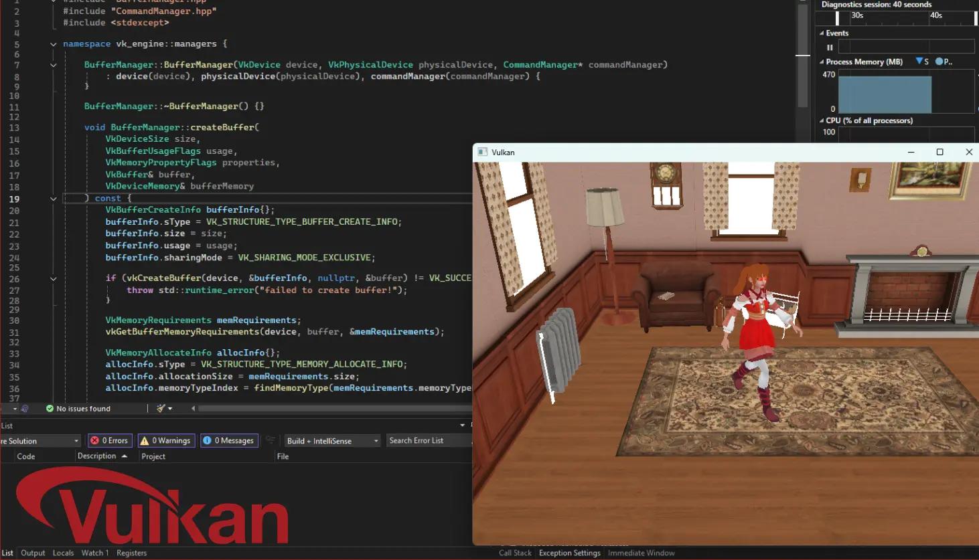Screen dimensions: 979x560
Task: Click the blue info icon in 0 Messages
Action: [207, 440]
